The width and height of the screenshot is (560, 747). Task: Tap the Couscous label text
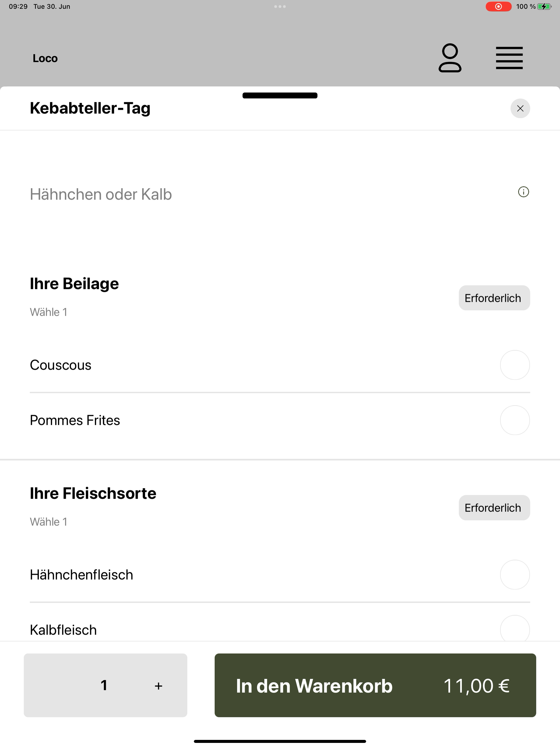point(60,365)
